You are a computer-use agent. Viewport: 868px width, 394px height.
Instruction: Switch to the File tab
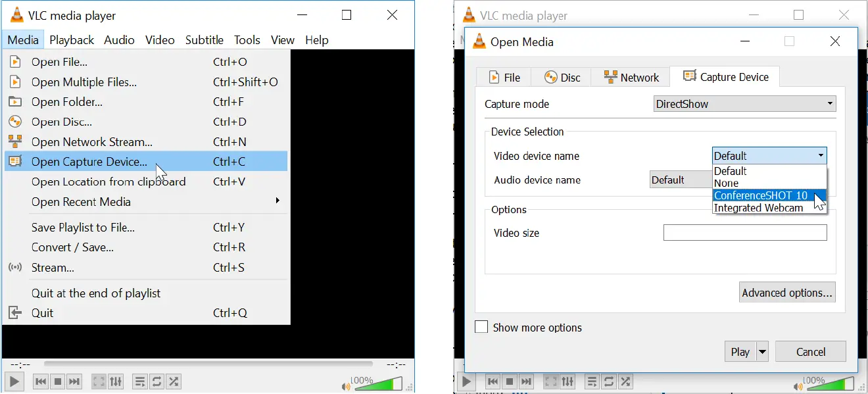coord(505,77)
